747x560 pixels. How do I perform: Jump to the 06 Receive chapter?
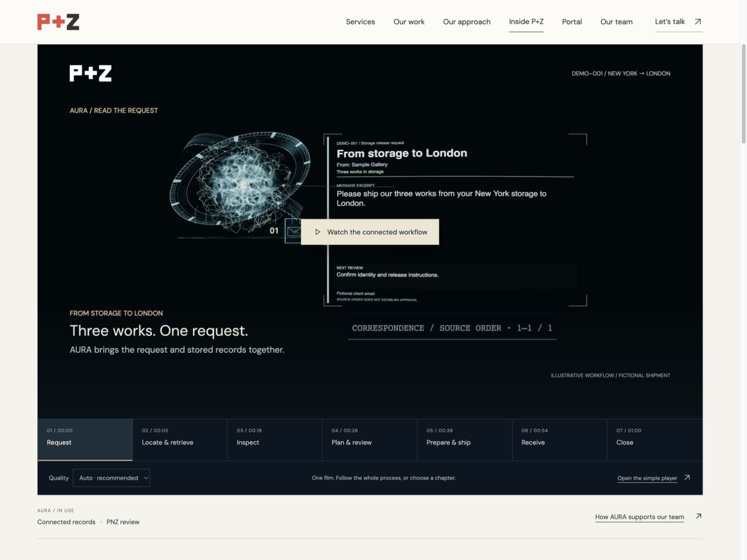tap(559, 440)
